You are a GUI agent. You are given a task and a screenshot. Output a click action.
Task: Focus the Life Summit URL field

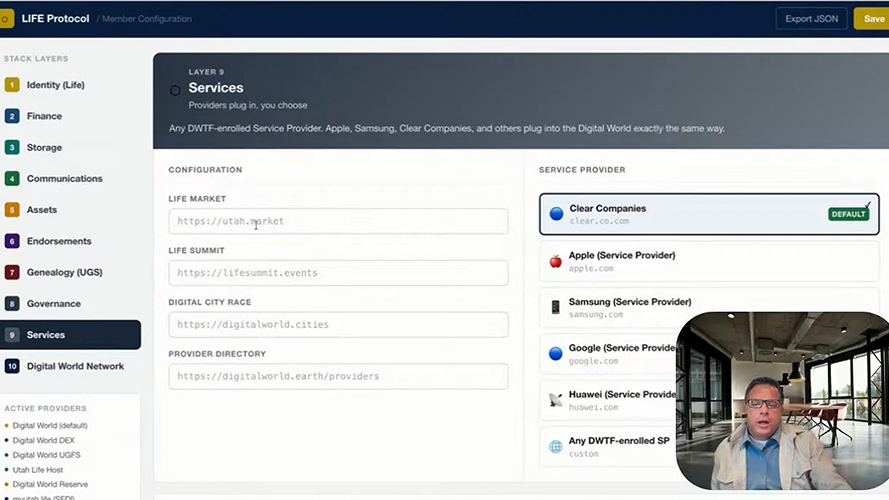tap(338, 273)
